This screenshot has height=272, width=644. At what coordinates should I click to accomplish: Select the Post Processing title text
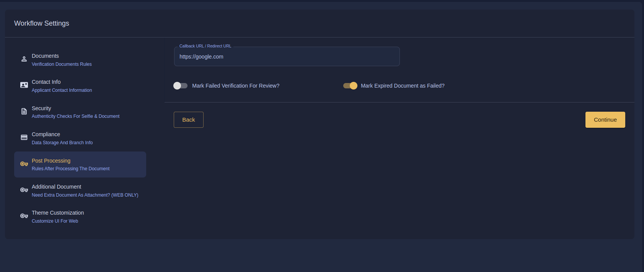(x=51, y=161)
